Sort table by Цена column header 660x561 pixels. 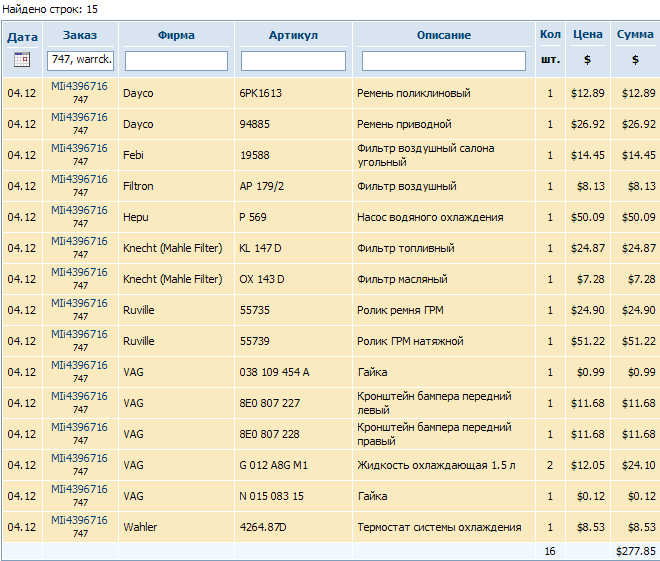[588, 34]
